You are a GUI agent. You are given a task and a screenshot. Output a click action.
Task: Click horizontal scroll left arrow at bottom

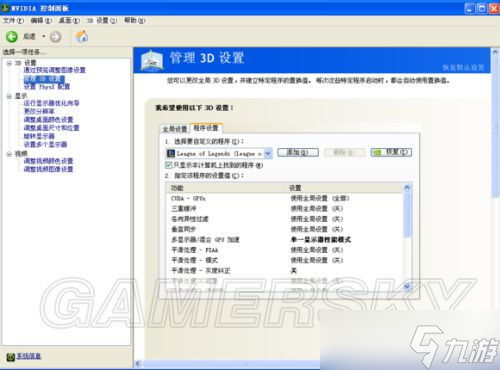click(x=138, y=364)
